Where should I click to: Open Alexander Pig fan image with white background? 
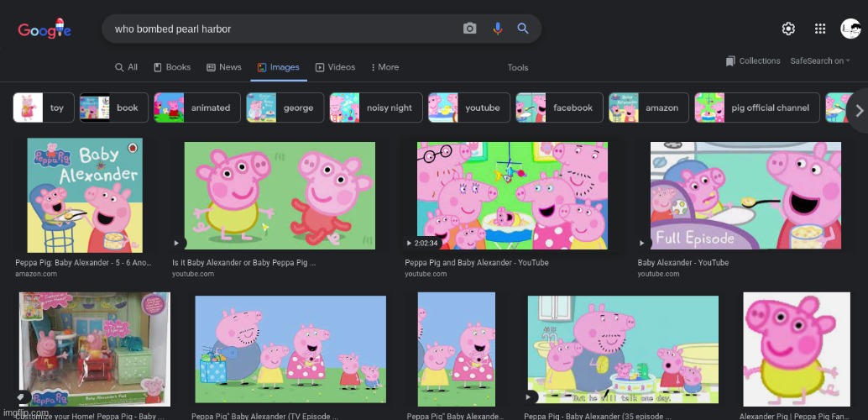point(797,349)
